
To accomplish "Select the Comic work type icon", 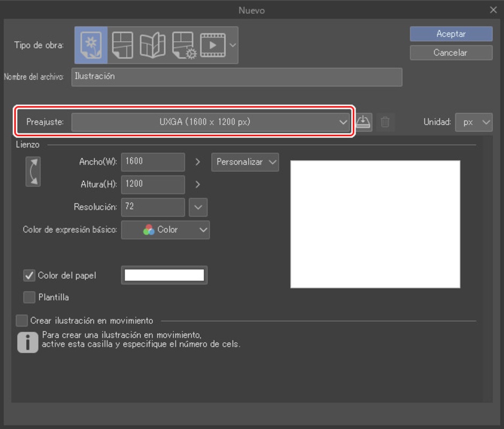I will tap(122, 45).
